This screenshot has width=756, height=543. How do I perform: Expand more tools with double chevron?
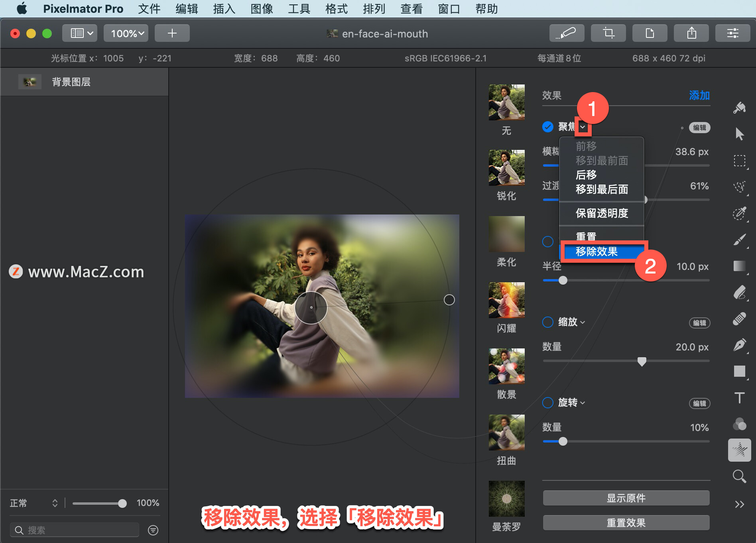click(740, 504)
